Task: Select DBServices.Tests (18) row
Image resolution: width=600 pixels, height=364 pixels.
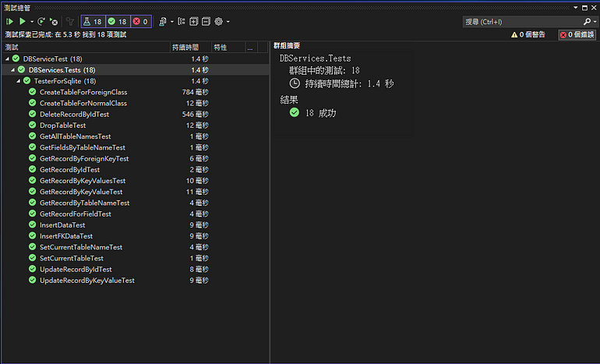Action: tap(136, 70)
